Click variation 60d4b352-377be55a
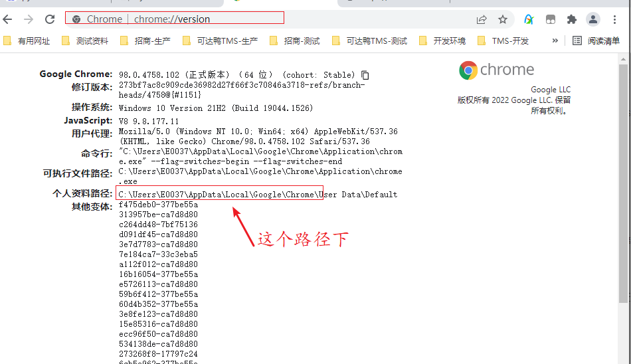This screenshot has height=364, width=631. click(158, 304)
